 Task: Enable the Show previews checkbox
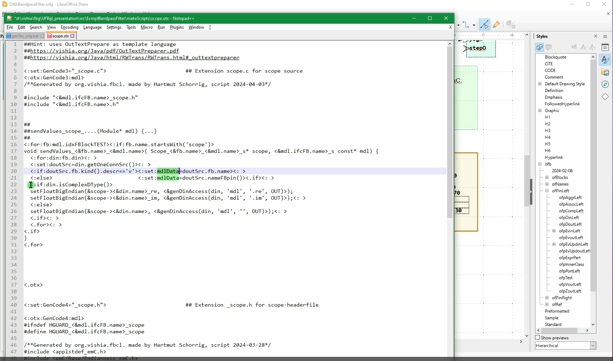point(538,338)
